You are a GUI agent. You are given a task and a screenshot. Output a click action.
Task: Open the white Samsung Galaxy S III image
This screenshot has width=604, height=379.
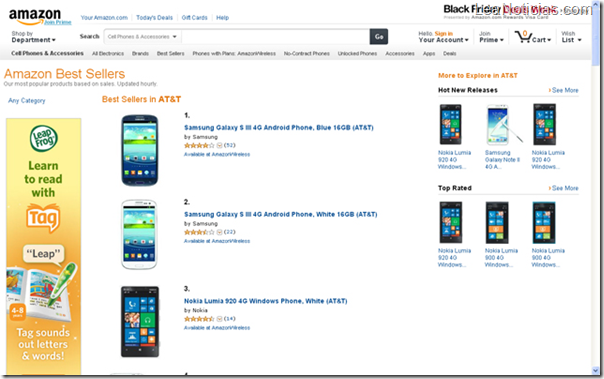[x=139, y=234]
